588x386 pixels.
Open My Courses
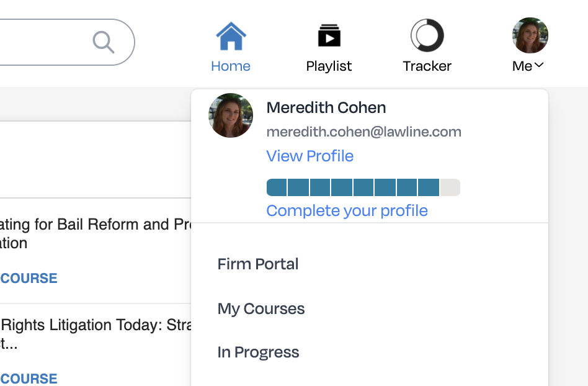[261, 308]
